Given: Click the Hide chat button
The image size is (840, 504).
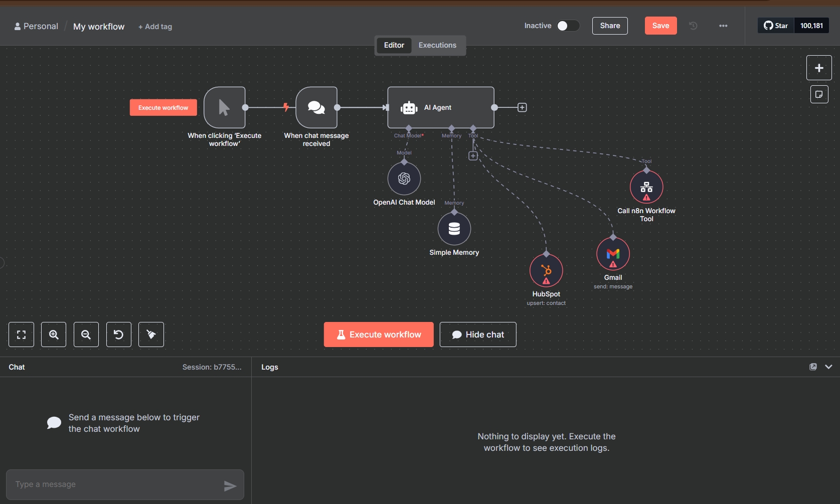Looking at the screenshot, I should click(478, 334).
